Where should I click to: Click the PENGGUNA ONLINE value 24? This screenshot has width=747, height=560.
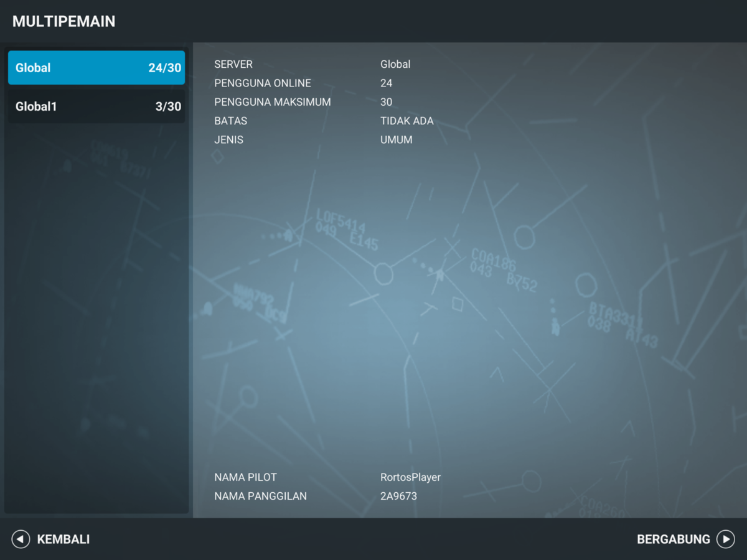pos(386,83)
